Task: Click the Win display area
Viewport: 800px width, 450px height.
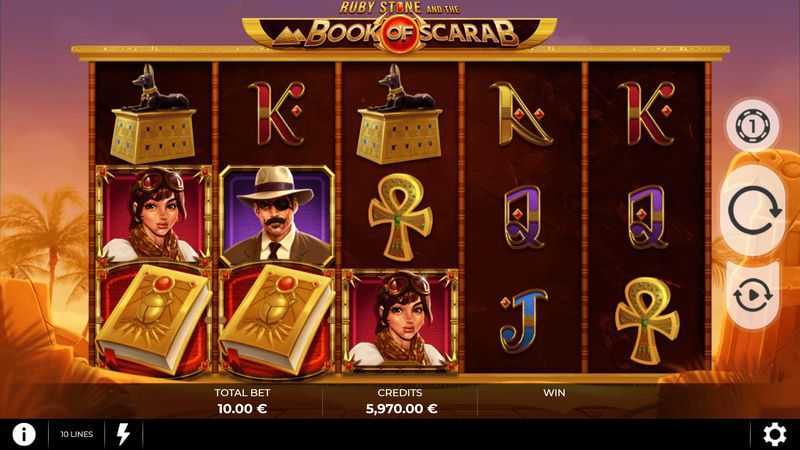Action: 554,401
